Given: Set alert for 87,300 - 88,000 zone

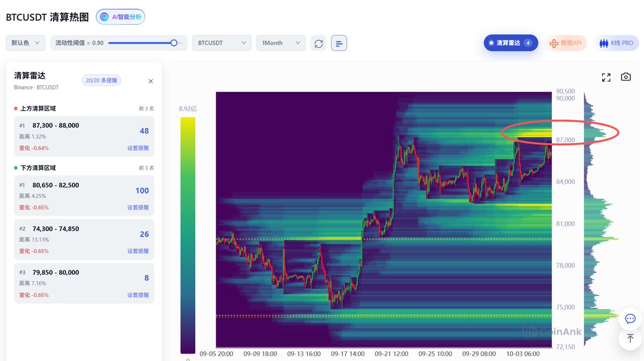Looking at the screenshot, I should (138, 148).
